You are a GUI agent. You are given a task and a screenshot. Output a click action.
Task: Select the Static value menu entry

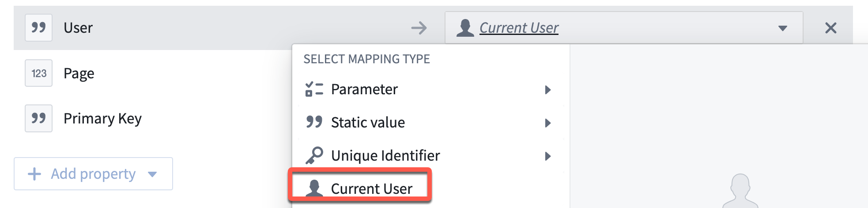(428, 123)
